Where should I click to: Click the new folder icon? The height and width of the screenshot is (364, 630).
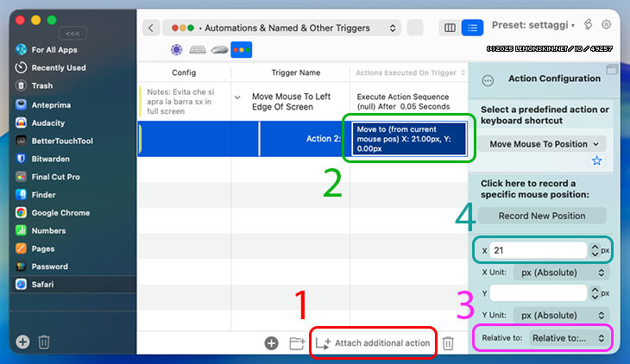(x=297, y=343)
